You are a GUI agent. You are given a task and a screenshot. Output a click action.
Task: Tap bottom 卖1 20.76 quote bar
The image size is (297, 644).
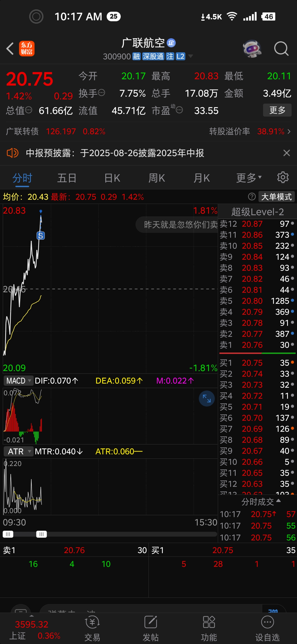[x=74, y=550]
